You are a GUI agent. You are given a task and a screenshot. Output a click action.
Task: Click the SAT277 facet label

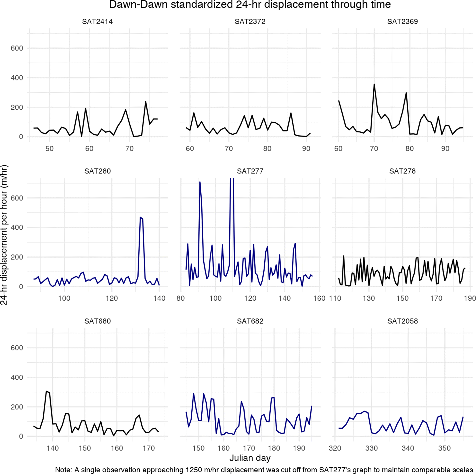tap(250, 171)
